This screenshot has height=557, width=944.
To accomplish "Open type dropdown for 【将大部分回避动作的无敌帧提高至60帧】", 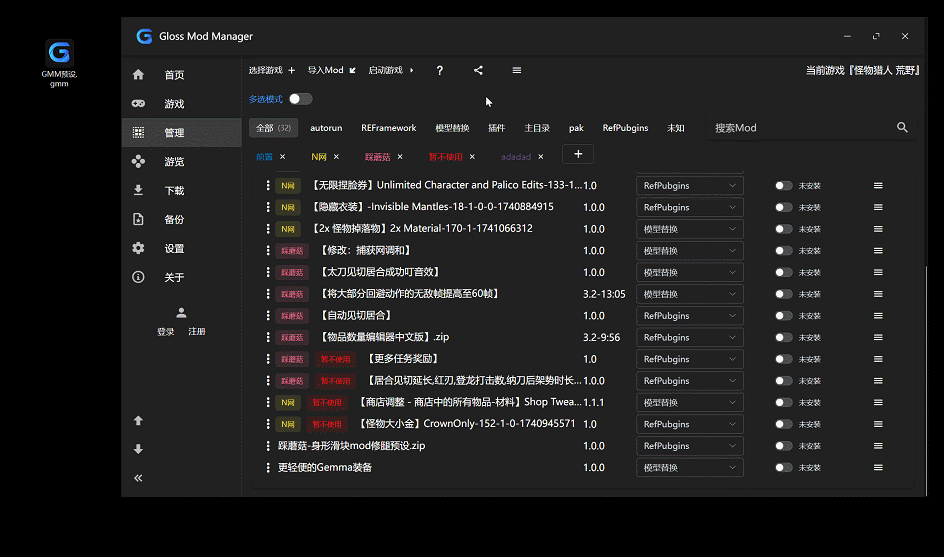I will click(x=689, y=294).
